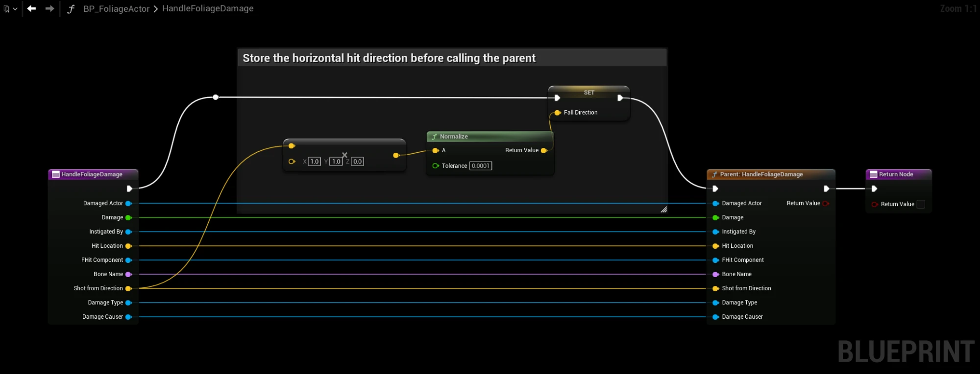Edit the X value of the vector multiply node
Image resolution: width=980 pixels, height=374 pixels.
coord(315,162)
